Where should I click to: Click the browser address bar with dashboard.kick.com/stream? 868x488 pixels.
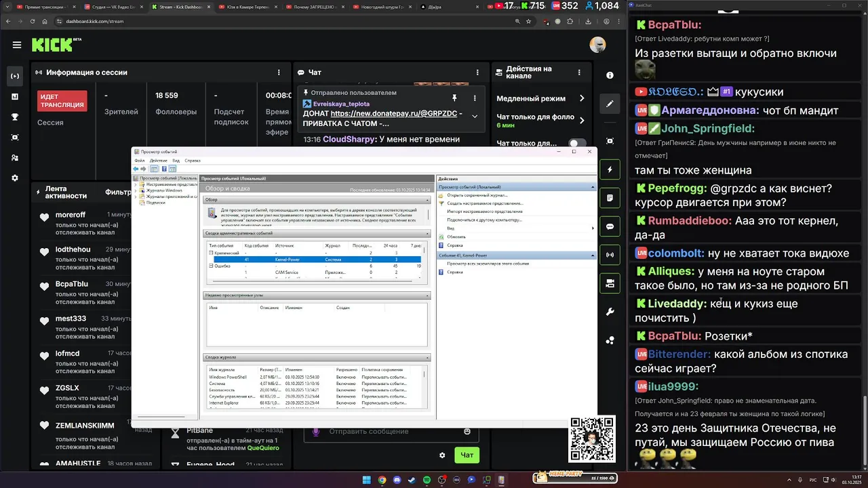[x=285, y=21]
